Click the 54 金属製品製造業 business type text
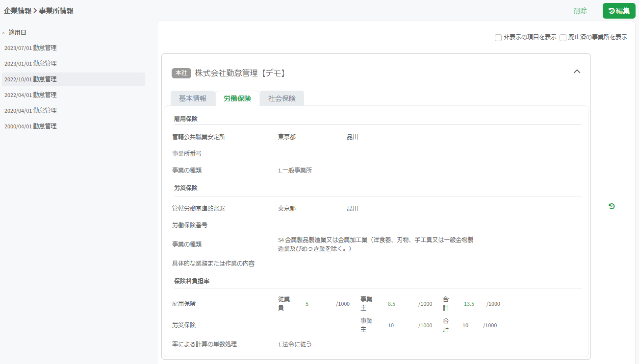 (x=376, y=244)
